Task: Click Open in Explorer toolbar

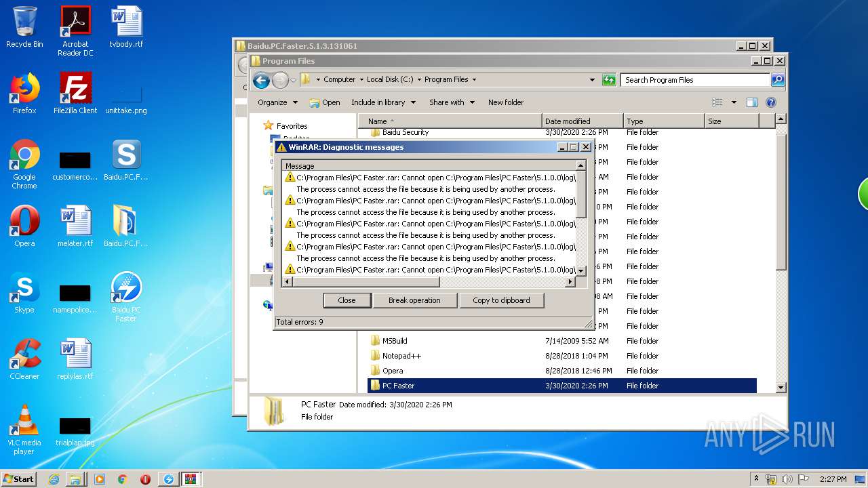Action: point(325,102)
